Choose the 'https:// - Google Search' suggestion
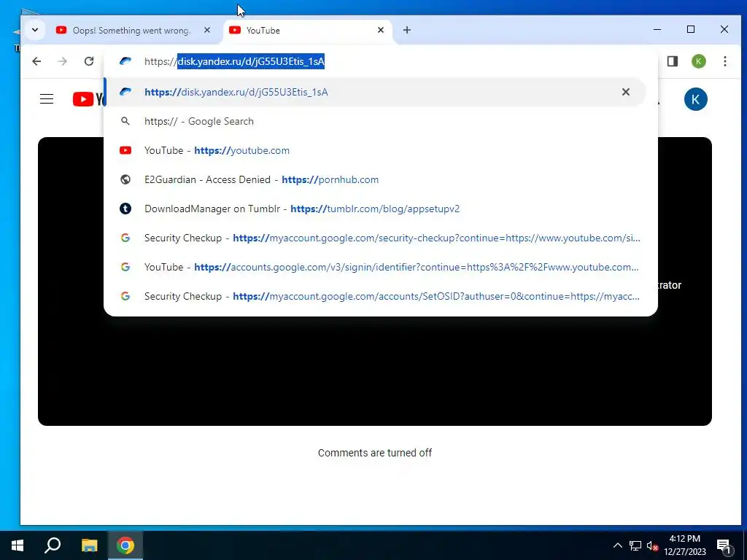This screenshot has width=747, height=560. (x=374, y=122)
